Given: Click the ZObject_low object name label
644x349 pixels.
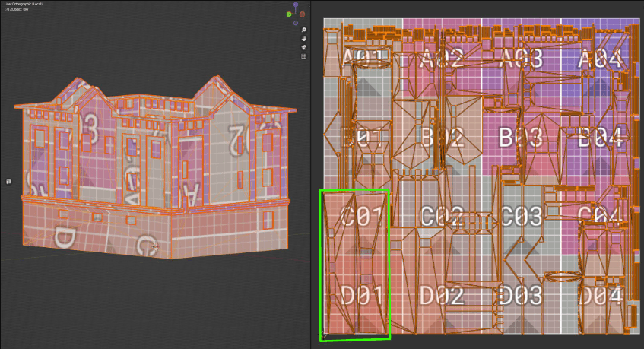Looking at the screenshot, I should pos(23,9).
